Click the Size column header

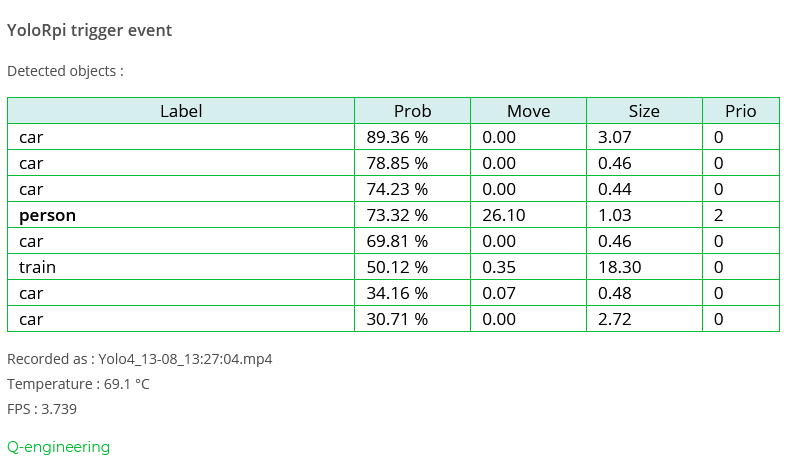(644, 111)
